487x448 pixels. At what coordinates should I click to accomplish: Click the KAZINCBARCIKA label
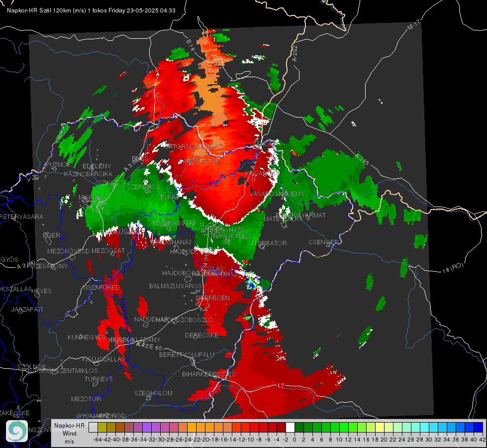coord(88,174)
